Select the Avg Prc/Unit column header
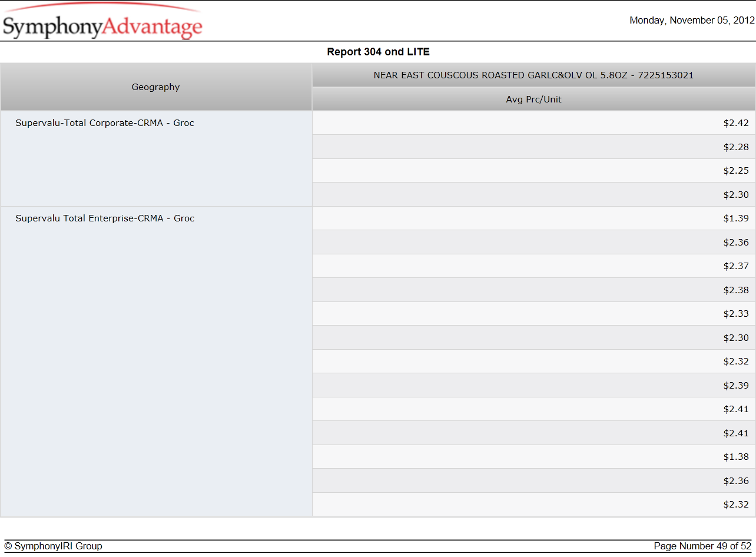Image resolution: width=756 pixels, height=557 pixels. tap(533, 100)
